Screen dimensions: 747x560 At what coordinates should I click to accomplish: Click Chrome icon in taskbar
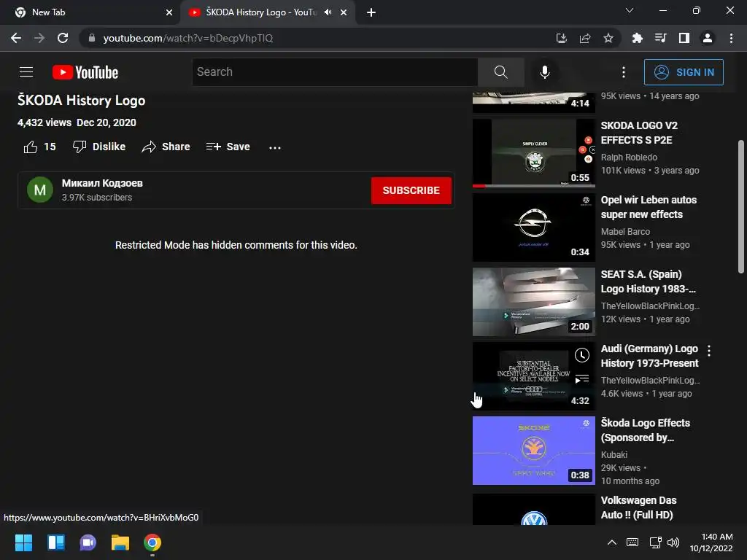(152, 542)
